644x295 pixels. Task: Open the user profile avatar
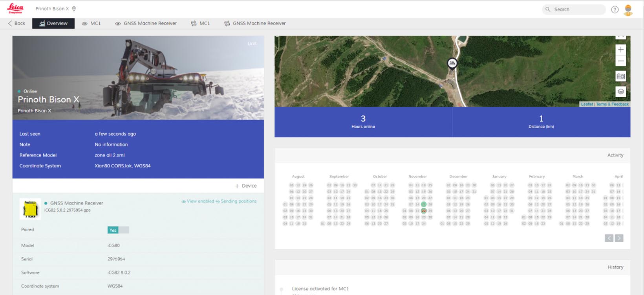click(628, 10)
